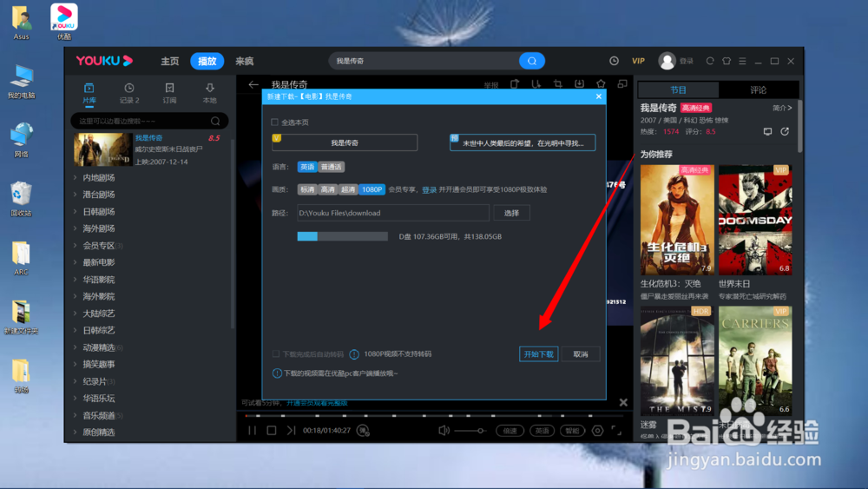Switch to the 来疯 tab
The image size is (868, 489).
point(244,61)
